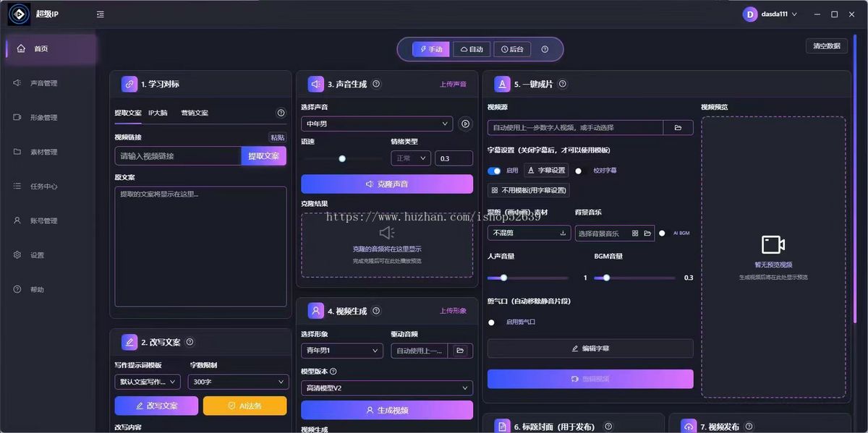Click help icon beside 4. 视频生成
This screenshot has width=868, height=433.
click(x=376, y=311)
